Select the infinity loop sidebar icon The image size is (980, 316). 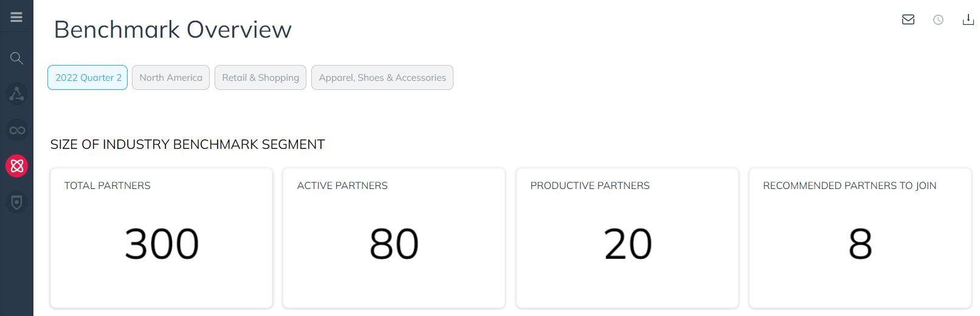click(16, 130)
